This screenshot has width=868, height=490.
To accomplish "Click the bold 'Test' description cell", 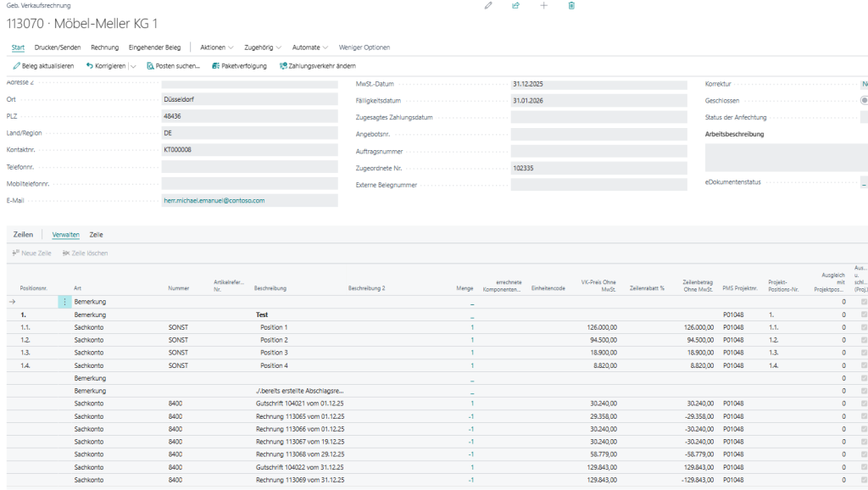I will click(262, 315).
